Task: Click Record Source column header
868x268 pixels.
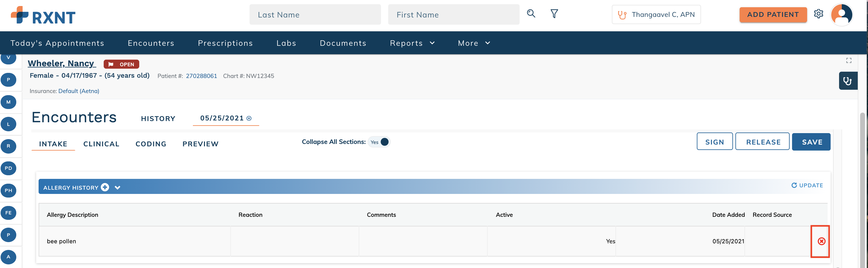Action: click(x=772, y=215)
